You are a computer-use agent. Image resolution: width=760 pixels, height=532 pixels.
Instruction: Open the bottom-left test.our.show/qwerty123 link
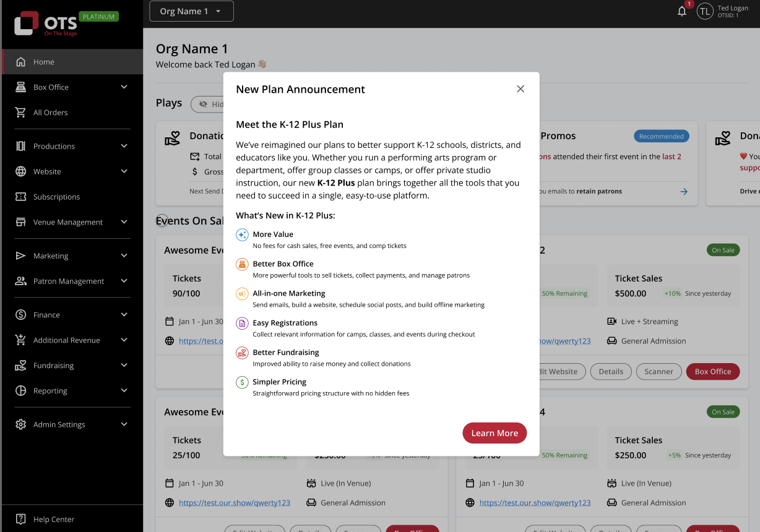coord(235,503)
